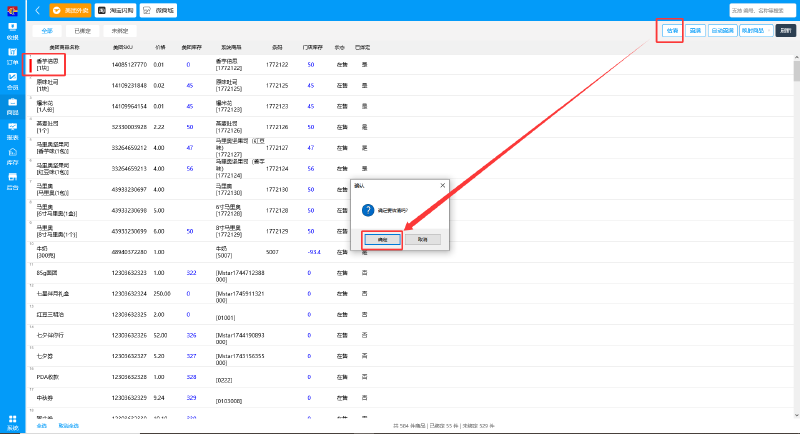
Task: Click the item count summary in the status bar
Action: [x=443, y=425]
